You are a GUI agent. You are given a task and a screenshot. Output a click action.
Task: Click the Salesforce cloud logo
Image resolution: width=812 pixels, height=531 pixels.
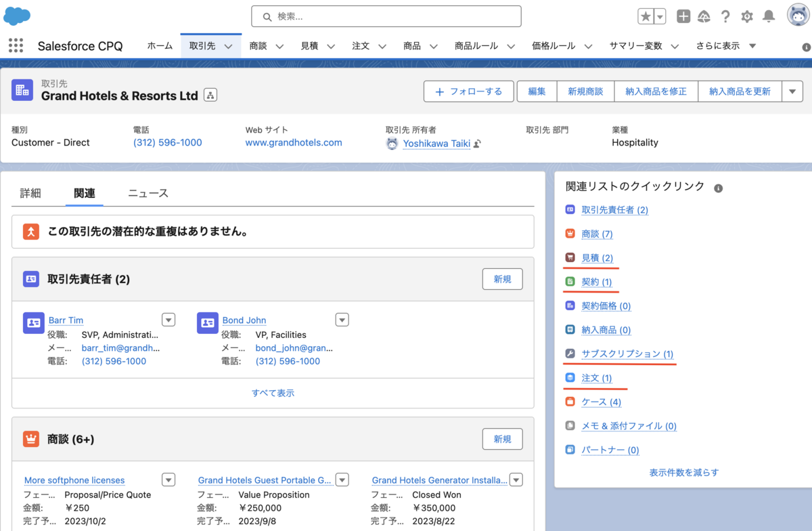(16, 14)
